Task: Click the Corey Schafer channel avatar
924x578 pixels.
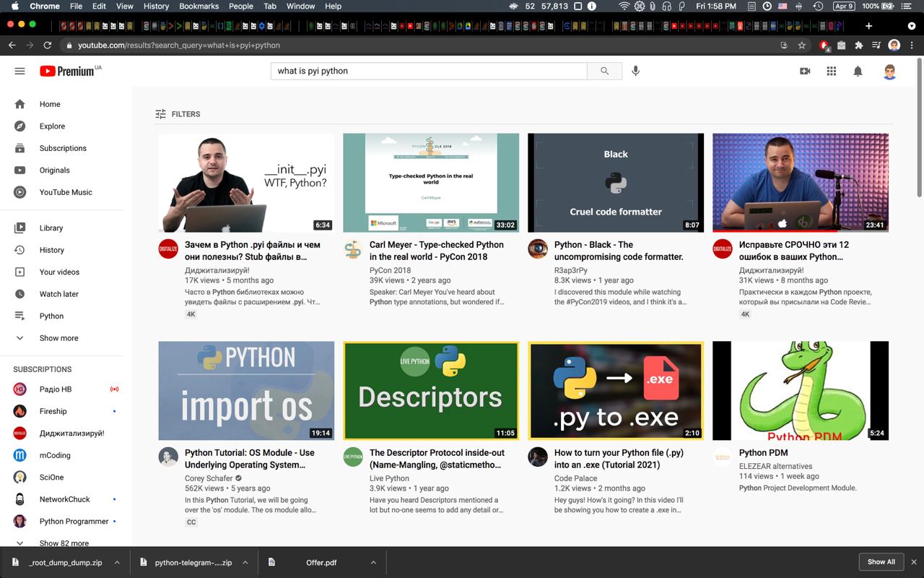Action: point(168,457)
